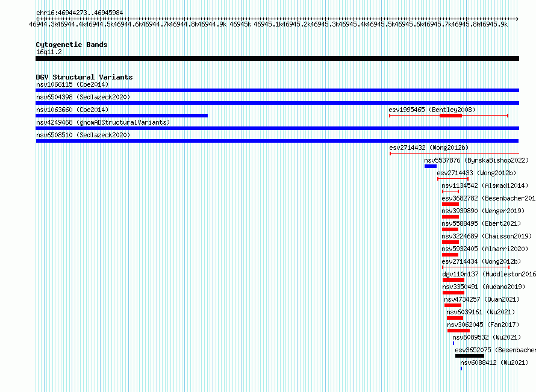Viewport: 536px width, 392px height.
Task: Click the tiny blue mark under nsv6089532
Action: tap(453, 343)
